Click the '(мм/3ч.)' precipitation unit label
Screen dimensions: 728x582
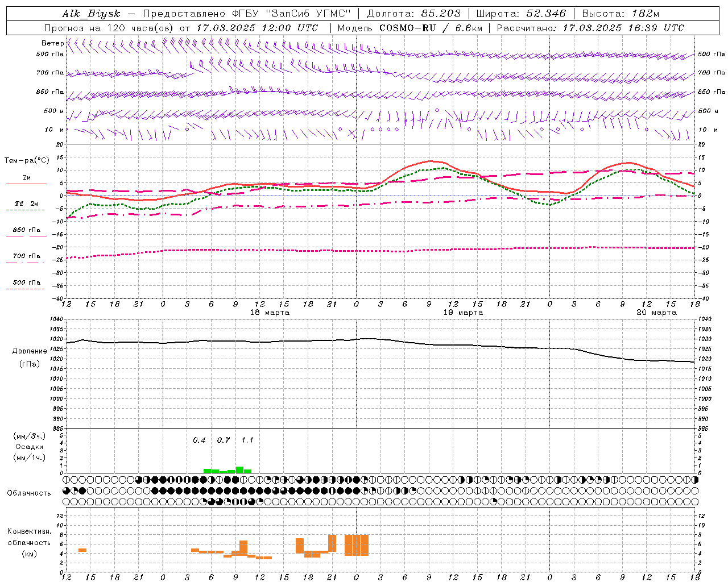[30, 436]
